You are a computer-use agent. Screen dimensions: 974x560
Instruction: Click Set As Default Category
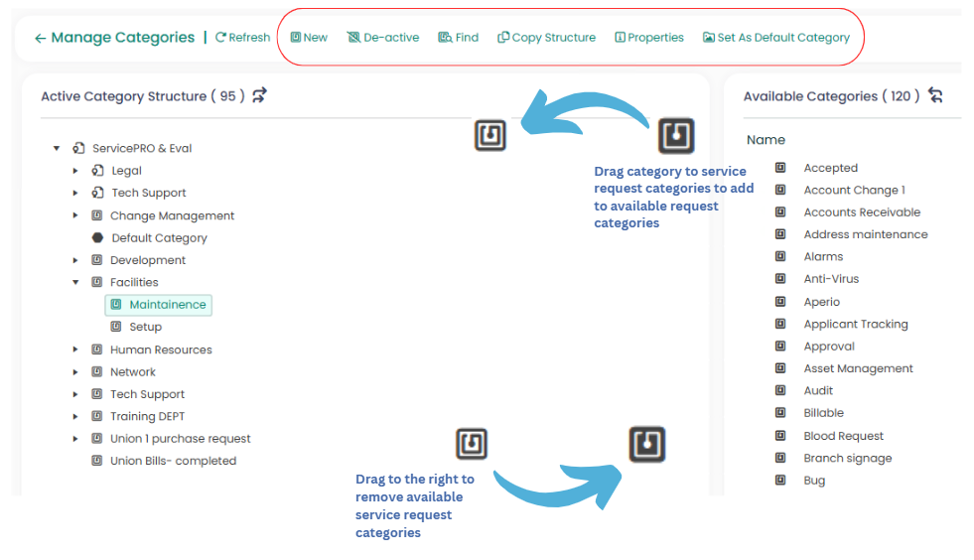pos(775,38)
